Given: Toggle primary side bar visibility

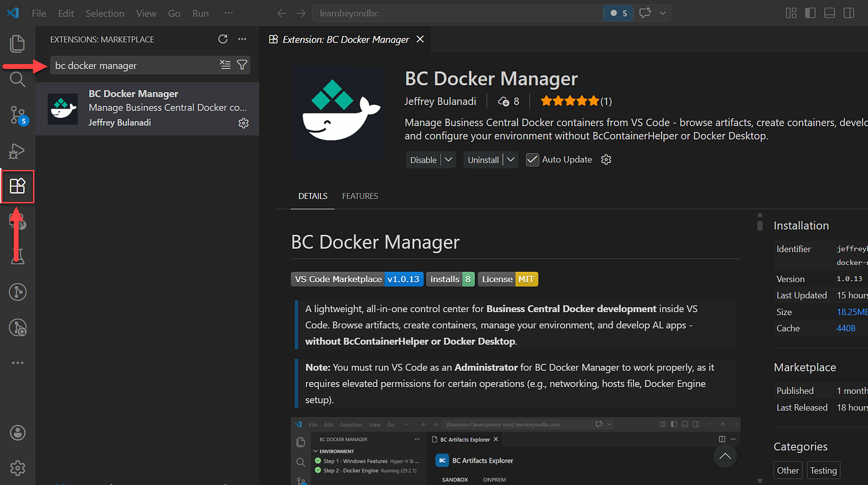Looking at the screenshot, I should click(810, 13).
